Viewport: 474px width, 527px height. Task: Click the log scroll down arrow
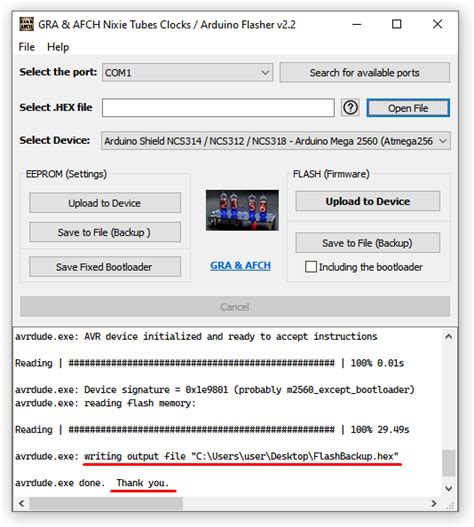pos(448,488)
